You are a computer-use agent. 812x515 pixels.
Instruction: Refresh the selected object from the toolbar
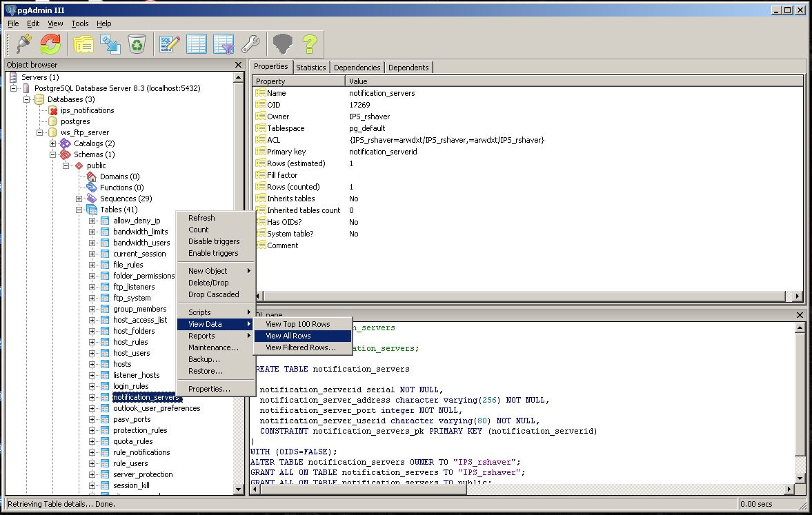(x=50, y=44)
